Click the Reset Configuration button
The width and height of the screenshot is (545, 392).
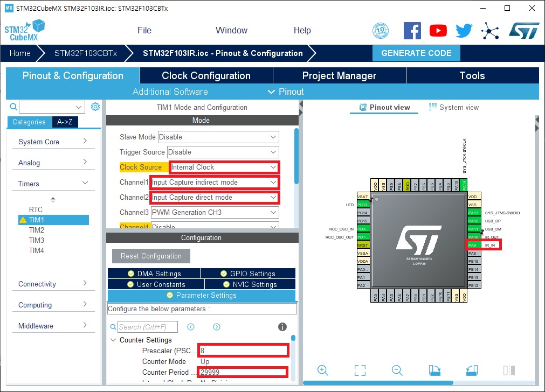(151, 256)
